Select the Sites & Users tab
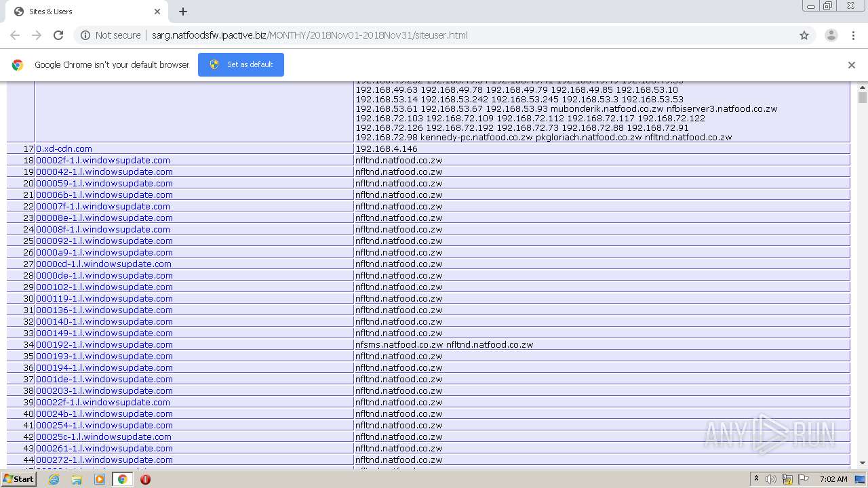 86,12
